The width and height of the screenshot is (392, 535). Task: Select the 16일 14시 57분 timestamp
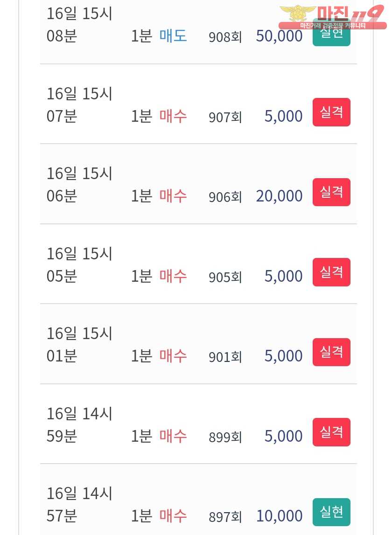point(79,505)
